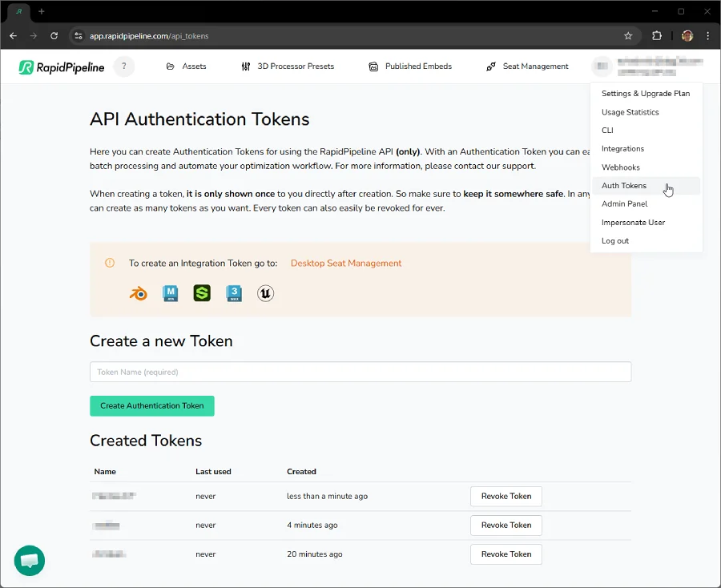Open the 3ds Max integration icon
721x588 pixels.
233,293
